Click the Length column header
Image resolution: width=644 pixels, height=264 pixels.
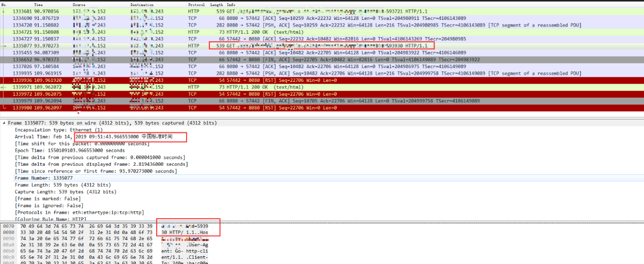(x=216, y=5)
